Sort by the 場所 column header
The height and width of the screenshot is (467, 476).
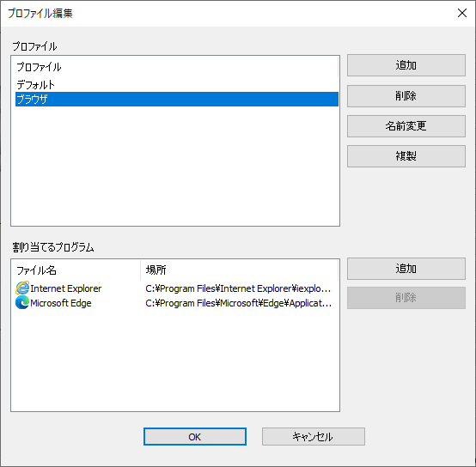click(x=239, y=270)
